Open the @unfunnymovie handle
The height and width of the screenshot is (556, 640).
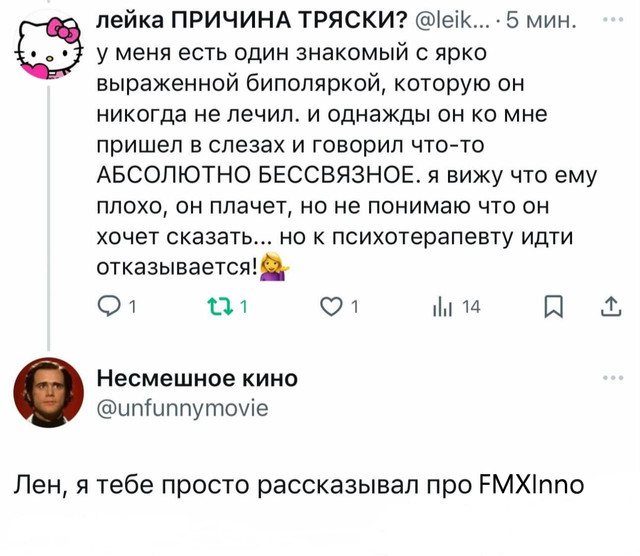coord(181,407)
